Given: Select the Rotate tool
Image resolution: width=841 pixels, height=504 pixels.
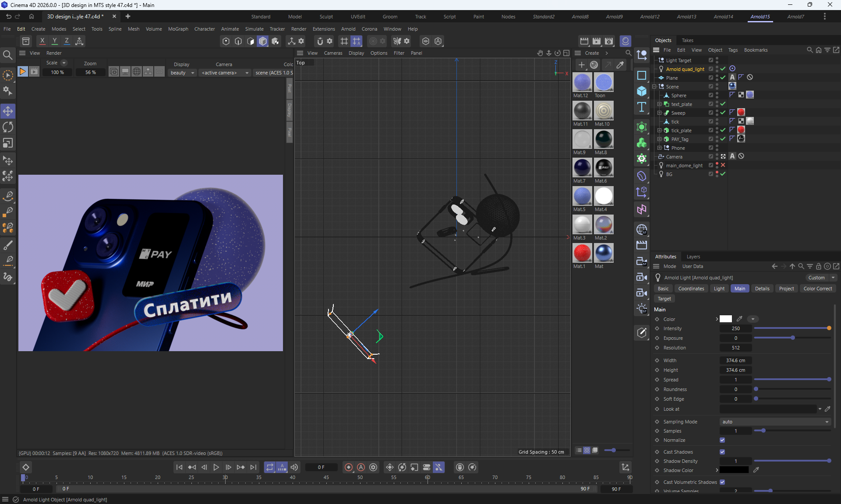Looking at the screenshot, I should (8, 127).
